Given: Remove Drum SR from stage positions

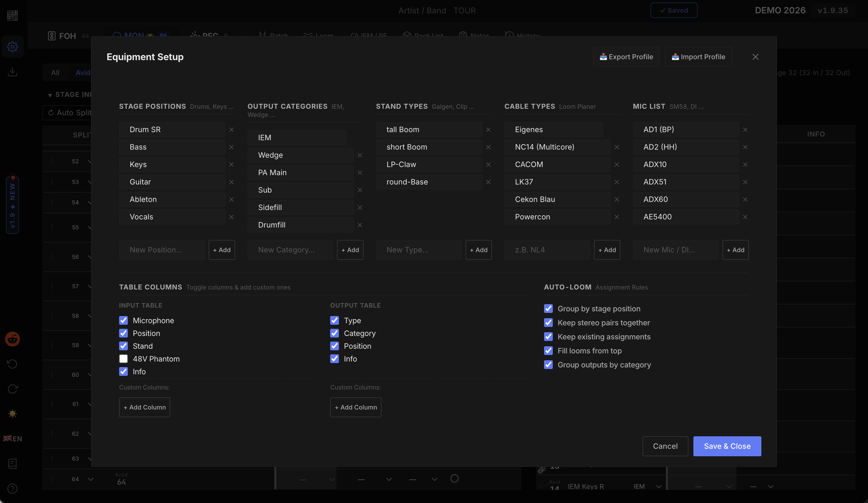Looking at the screenshot, I should click(231, 130).
